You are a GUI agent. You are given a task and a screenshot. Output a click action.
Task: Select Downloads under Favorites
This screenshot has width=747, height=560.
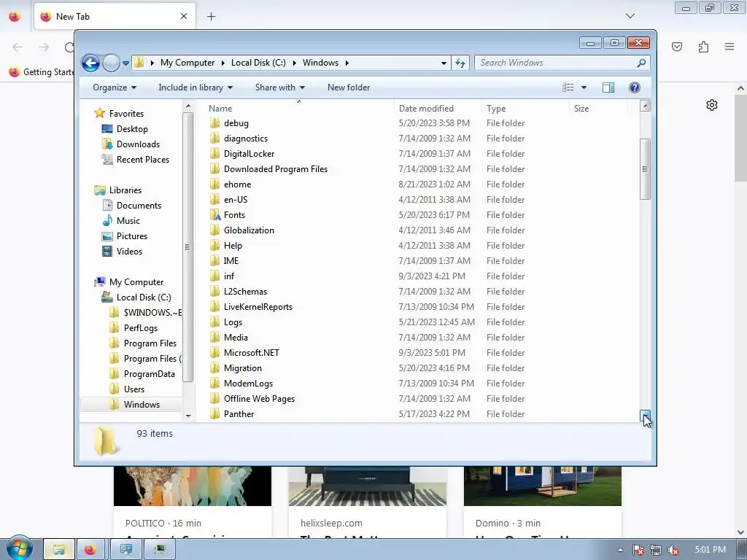(x=138, y=144)
